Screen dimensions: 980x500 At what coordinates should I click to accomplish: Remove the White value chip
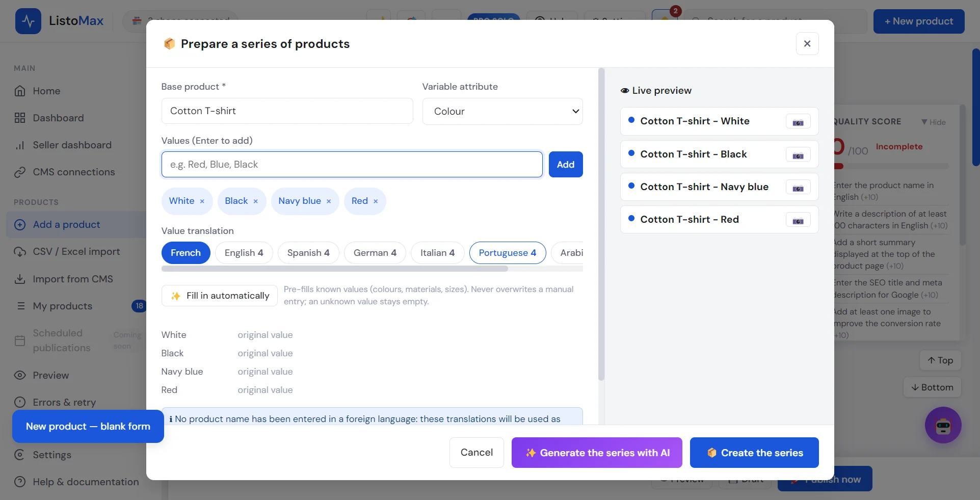click(202, 201)
